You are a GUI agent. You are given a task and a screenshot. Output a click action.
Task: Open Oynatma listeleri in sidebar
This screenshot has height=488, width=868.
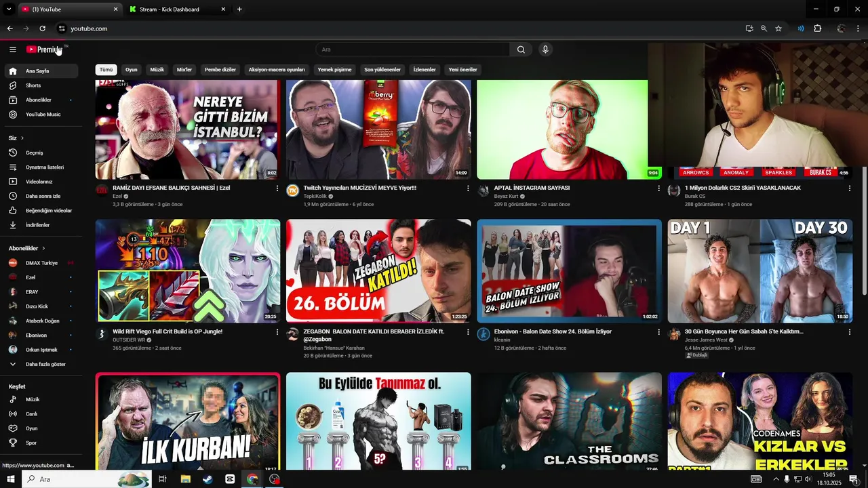coord(41,167)
